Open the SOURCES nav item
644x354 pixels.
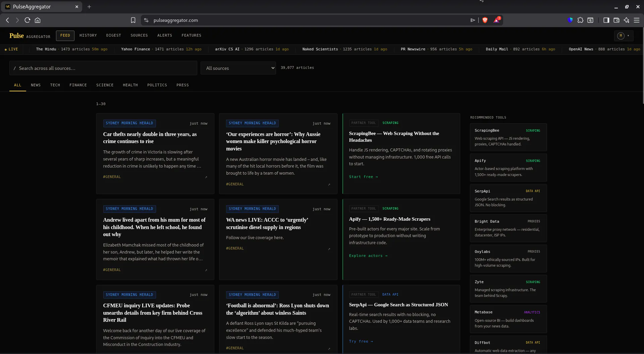139,35
